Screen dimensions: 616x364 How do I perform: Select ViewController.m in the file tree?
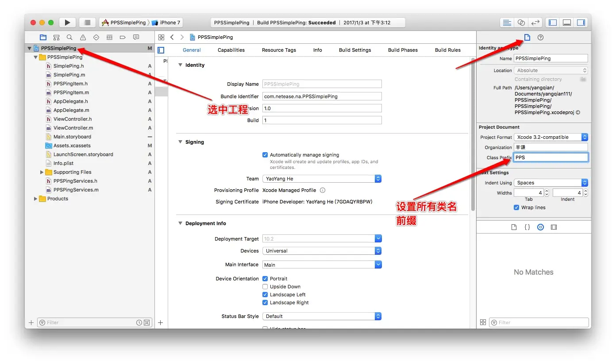pos(73,128)
